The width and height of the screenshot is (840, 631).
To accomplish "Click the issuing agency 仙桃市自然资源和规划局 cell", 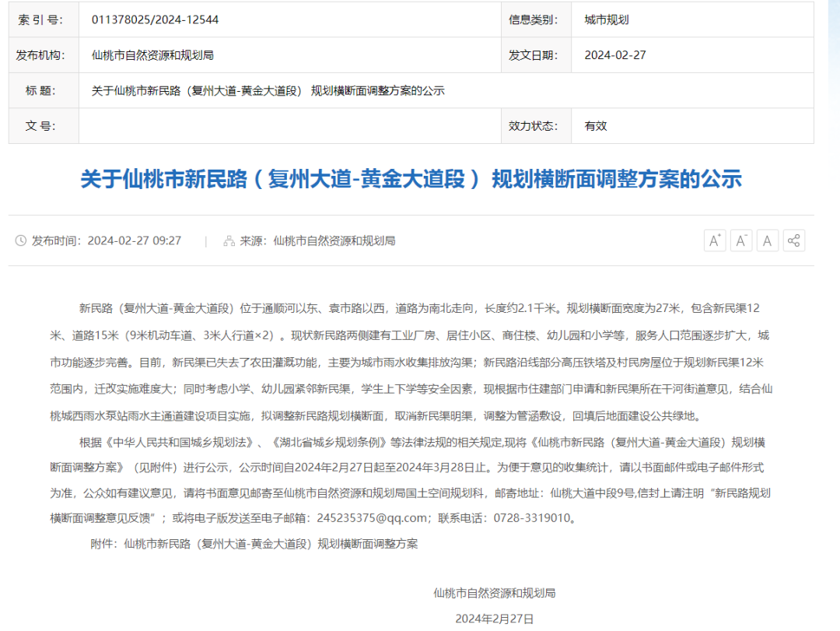I will pyautogui.click(x=152, y=55).
